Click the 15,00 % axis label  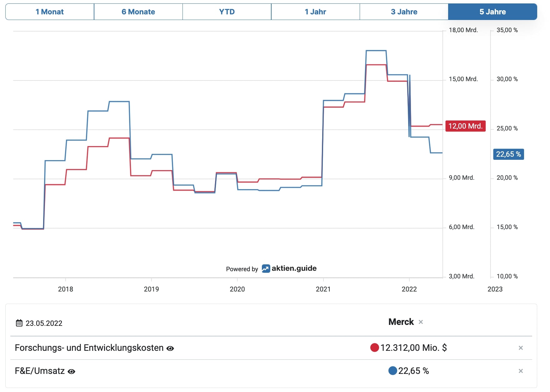(507, 227)
